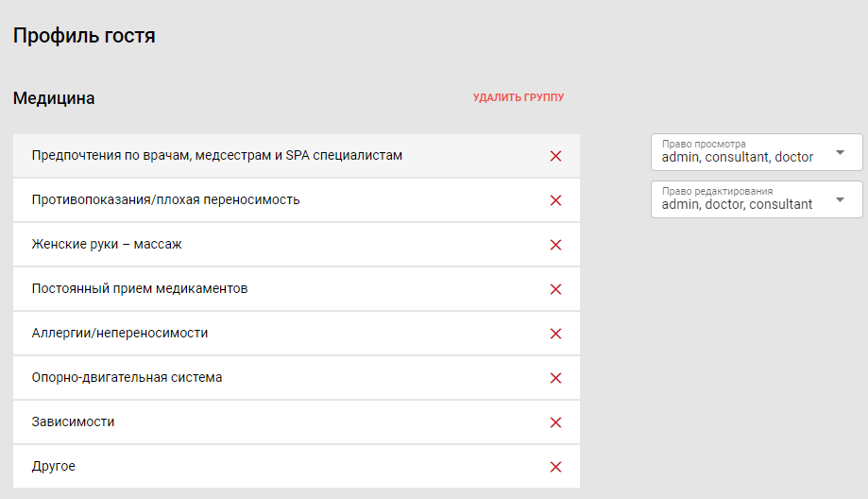Choose the 'Другое' list row
868x499 pixels.
click(x=54, y=467)
